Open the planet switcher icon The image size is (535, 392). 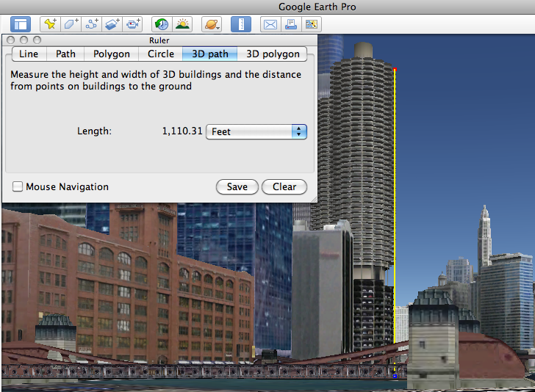[212, 24]
